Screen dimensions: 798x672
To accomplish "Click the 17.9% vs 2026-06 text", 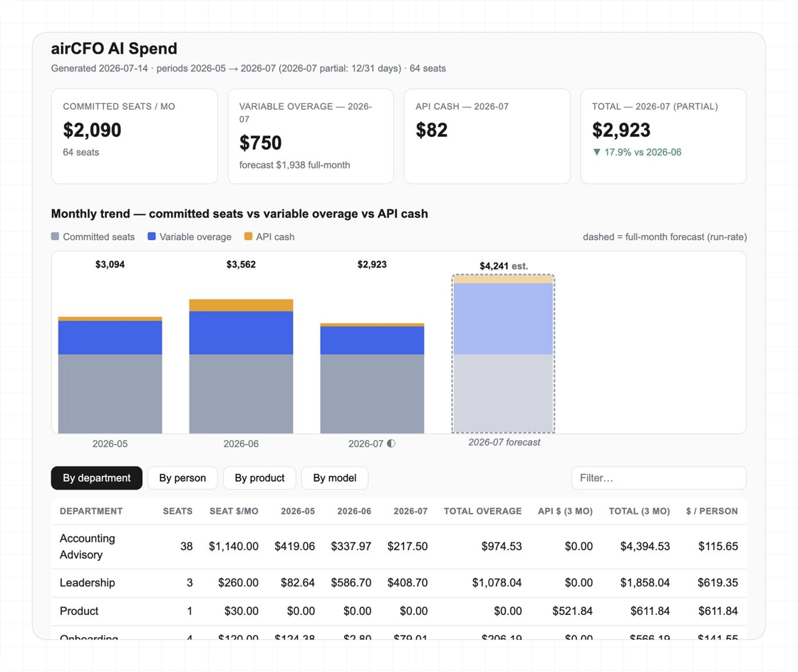I will [x=643, y=153].
